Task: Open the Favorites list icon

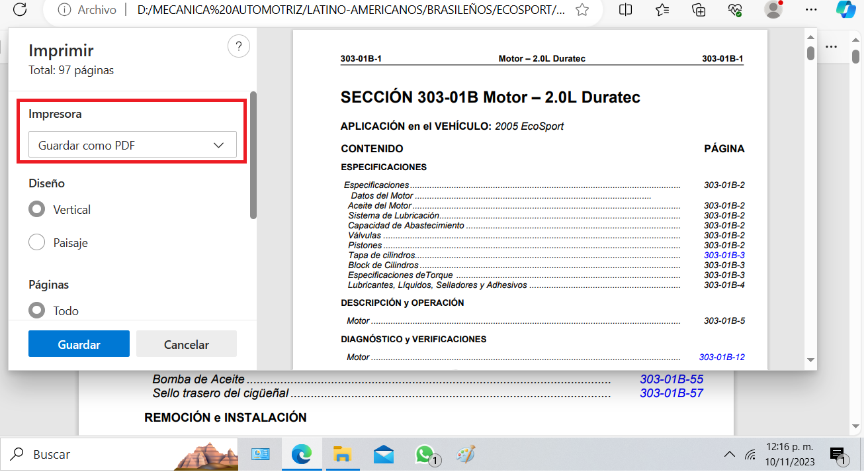Action: 662,9
